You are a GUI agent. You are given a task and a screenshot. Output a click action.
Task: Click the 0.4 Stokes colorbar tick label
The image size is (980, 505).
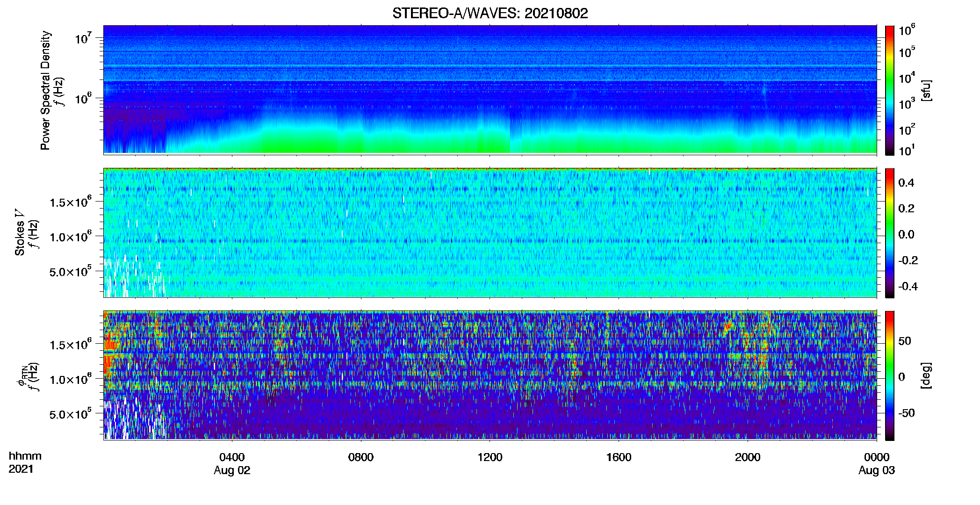coord(906,183)
